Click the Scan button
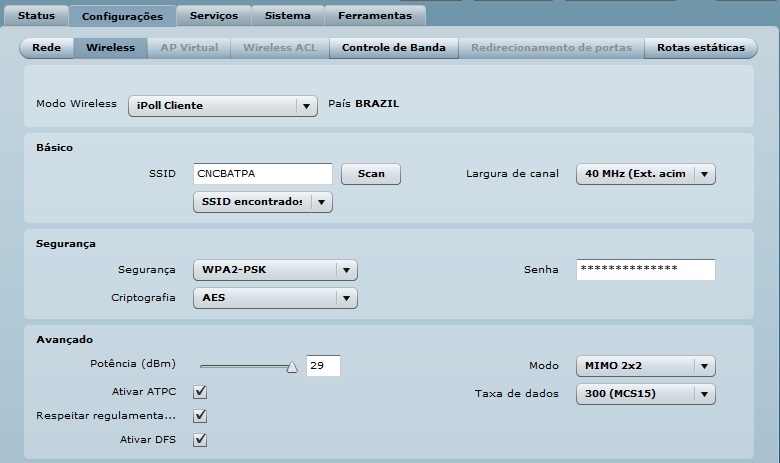Screen dimensions: 780x463 (x=371, y=174)
